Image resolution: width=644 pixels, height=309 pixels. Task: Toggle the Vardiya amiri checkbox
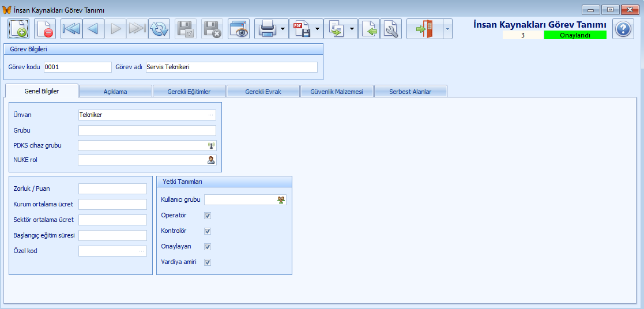[208, 262]
